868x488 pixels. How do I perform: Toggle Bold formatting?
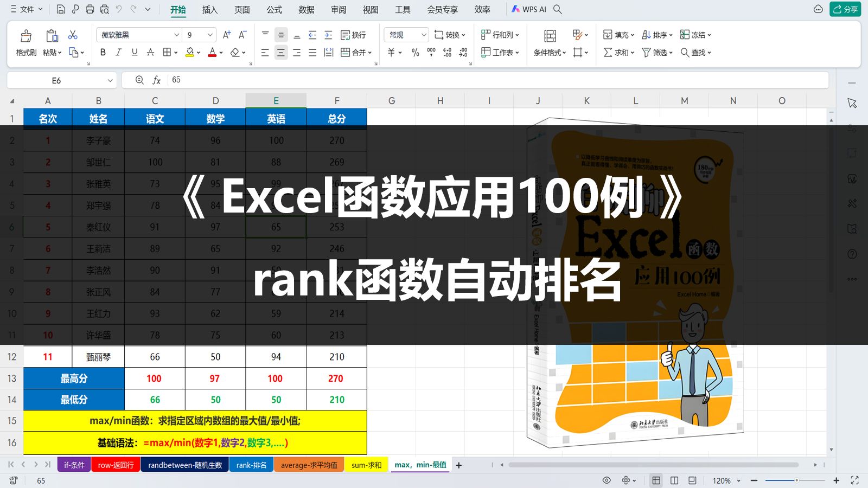pyautogui.click(x=103, y=53)
